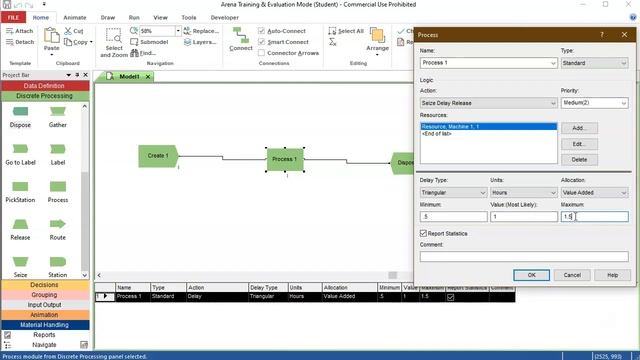Toggle the Auto-Connect checkbox
The width and height of the screenshot is (640, 360).
[x=262, y=31]
